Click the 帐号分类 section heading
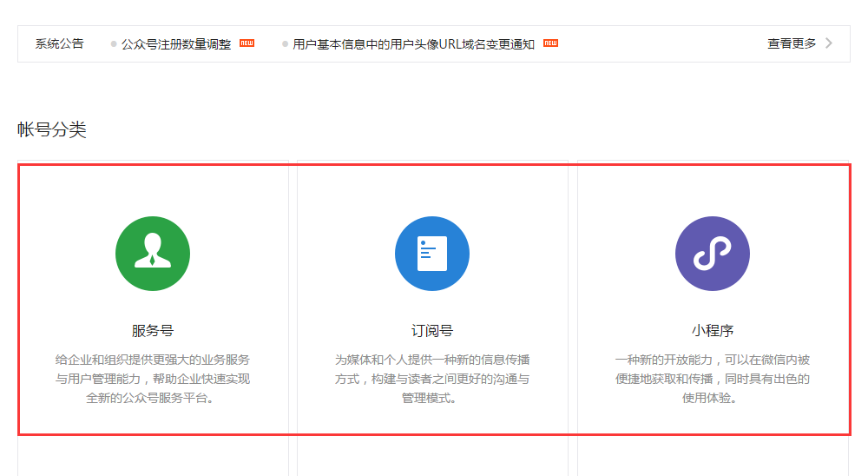Screen dimensions: 868x476 pyautogui.click(x=51, y=129)
